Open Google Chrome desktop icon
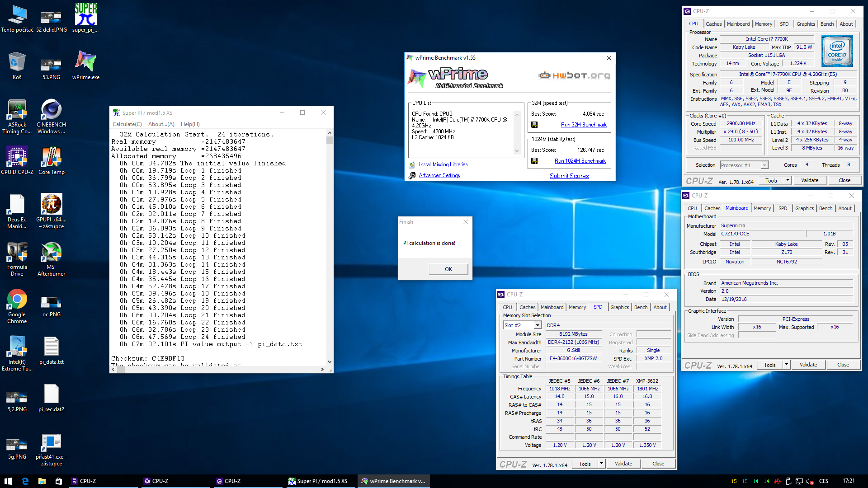Viewport: 868px width, 488px height. [17, 306]
